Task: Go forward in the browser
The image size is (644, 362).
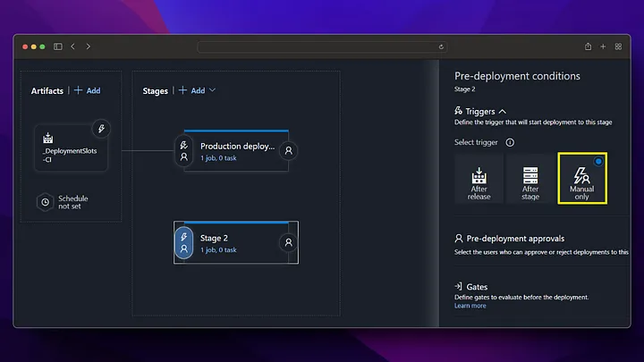Action: point(88,46)
